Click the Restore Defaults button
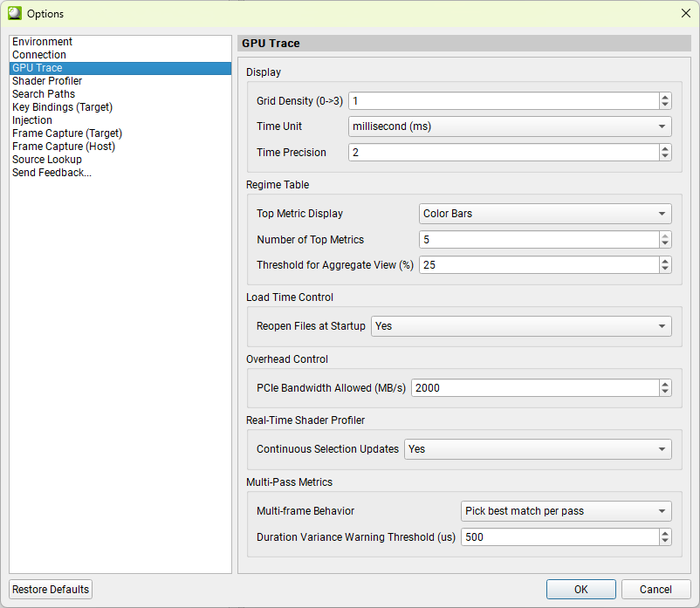 51,590
